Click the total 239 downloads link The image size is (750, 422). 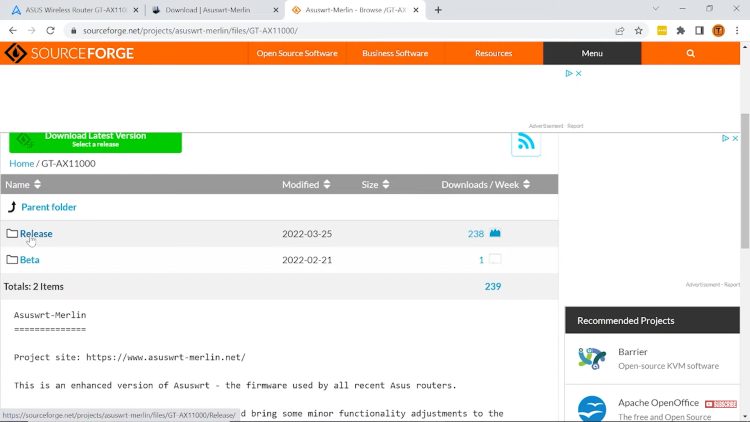click(x=493, y=286)
